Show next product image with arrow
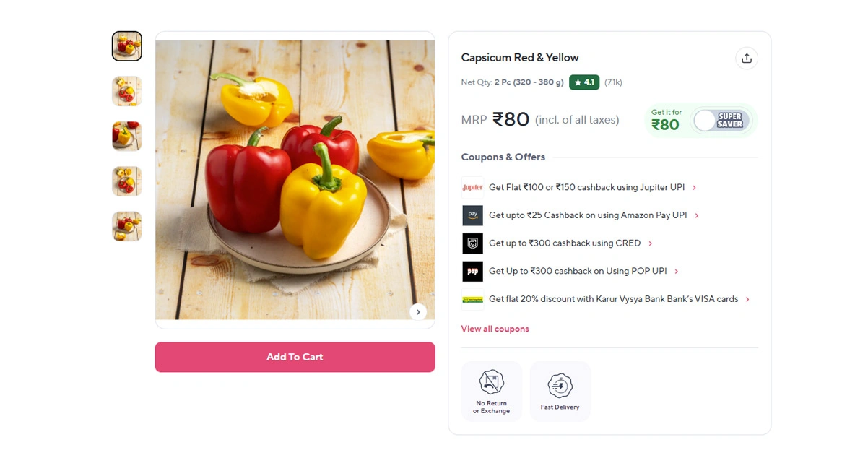The height and width of the screenshot is (458, 868). (418, 311)
